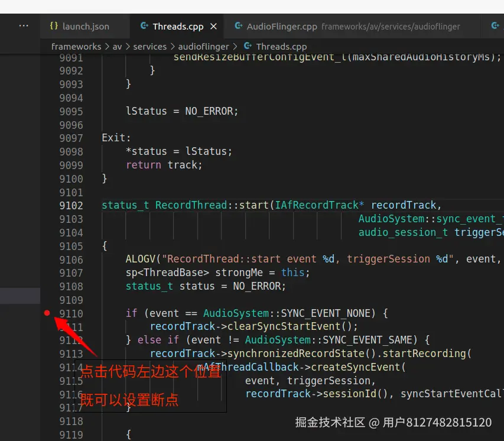Click the launch.json braces file icon
This screenshot has height=441, width=504.
[x=54, y=26]
